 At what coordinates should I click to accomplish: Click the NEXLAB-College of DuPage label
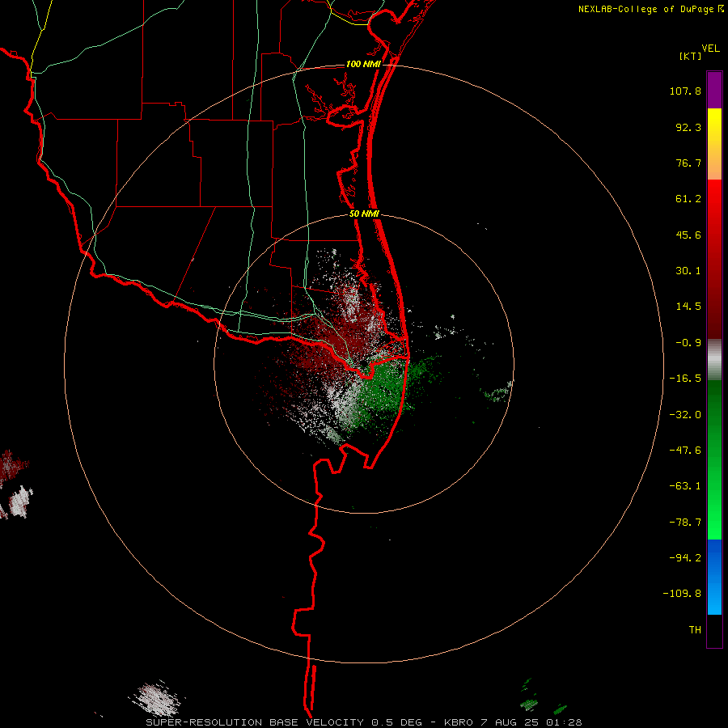click(x=645, y=9)
